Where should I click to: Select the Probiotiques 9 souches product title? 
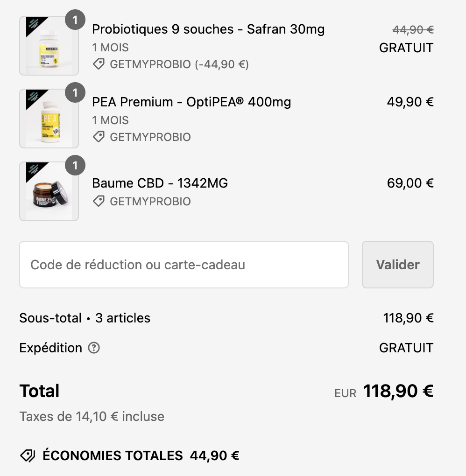point(208,29)
